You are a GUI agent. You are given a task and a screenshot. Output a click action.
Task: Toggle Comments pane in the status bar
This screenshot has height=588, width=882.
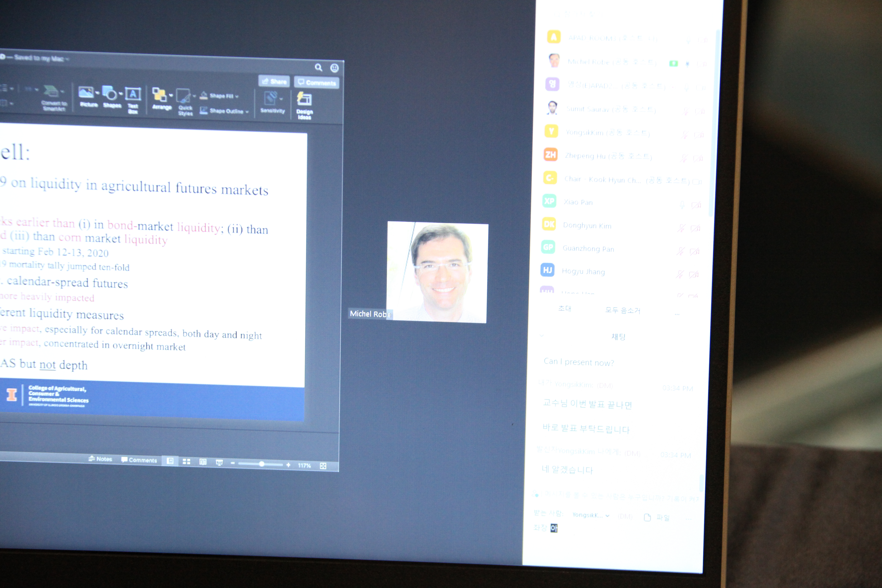[x=139, y=460]
